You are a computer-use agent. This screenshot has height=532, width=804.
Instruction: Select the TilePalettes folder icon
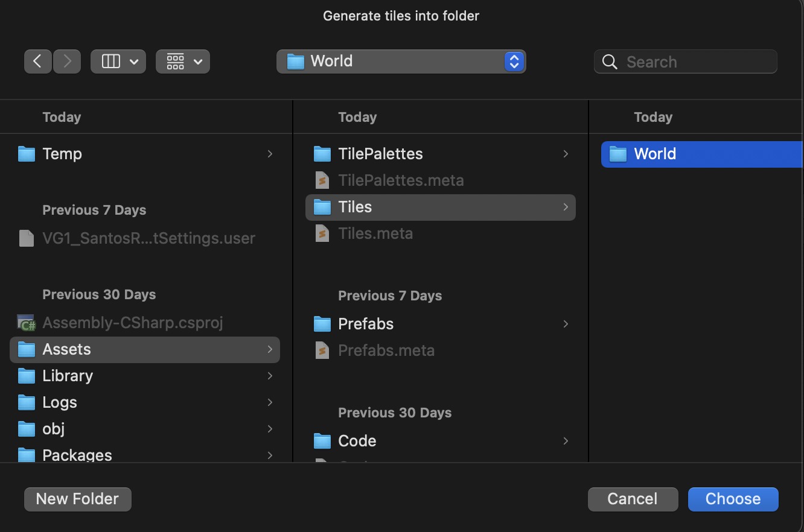coord(322,154)
